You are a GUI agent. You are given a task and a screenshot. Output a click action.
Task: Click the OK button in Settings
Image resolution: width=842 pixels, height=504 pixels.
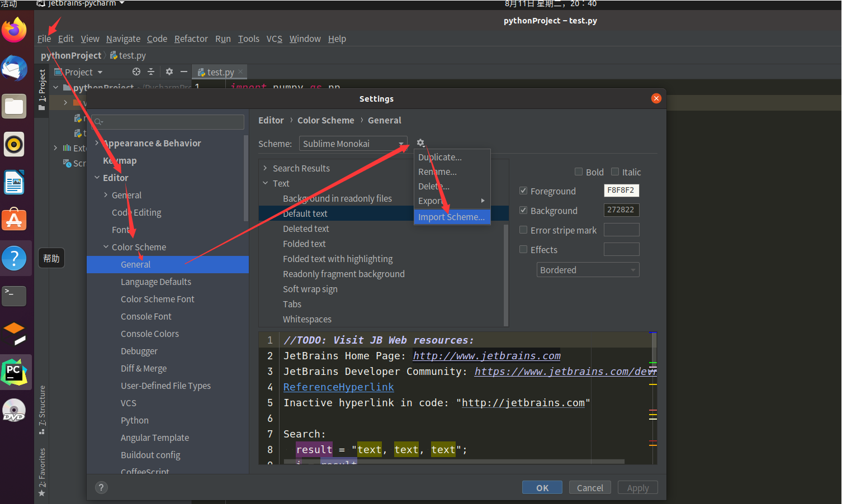click(541, 487)
